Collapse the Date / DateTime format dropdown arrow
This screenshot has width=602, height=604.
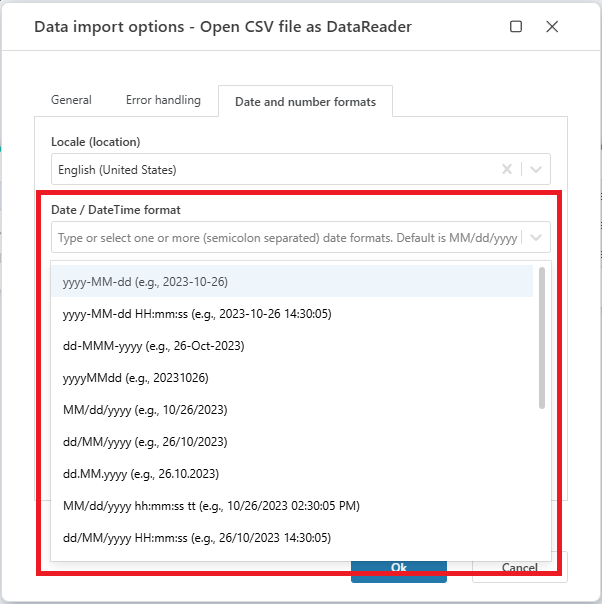pos(536,237)
